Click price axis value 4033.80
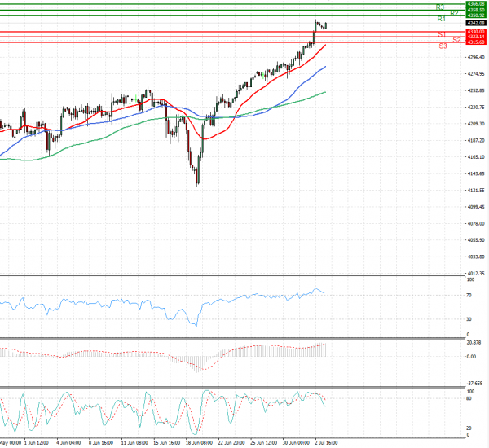Viewport: 489px width, 448px height. tap(476, 257)
